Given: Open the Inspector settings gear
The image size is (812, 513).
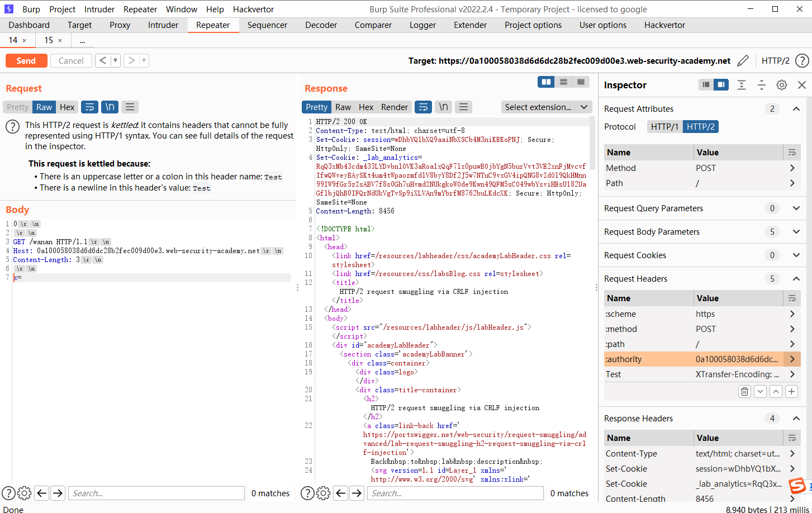Looking at the screenshot, I should pyautogui.click(x=781, y=84).
